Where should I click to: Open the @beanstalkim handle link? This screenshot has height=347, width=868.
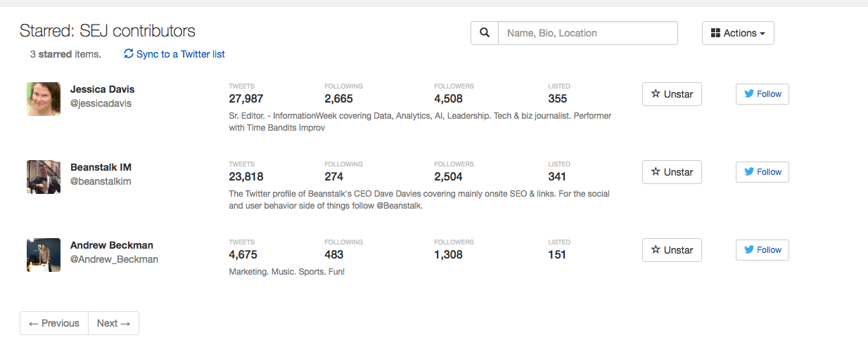pyautogui.click(x=101, y=181)
